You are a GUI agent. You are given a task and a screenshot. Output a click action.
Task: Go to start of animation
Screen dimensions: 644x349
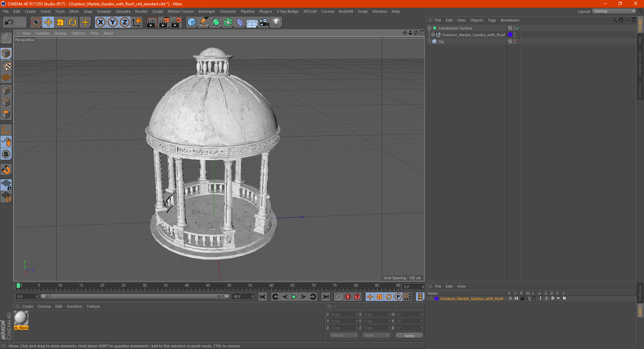pyautogui.click(x=263, y=297)
